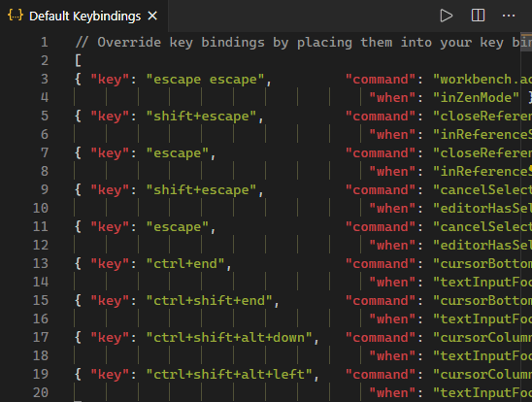This screenshot has width=532, height=402.
Task: Close the Default Keybindings tab
Action: (152, 16)
